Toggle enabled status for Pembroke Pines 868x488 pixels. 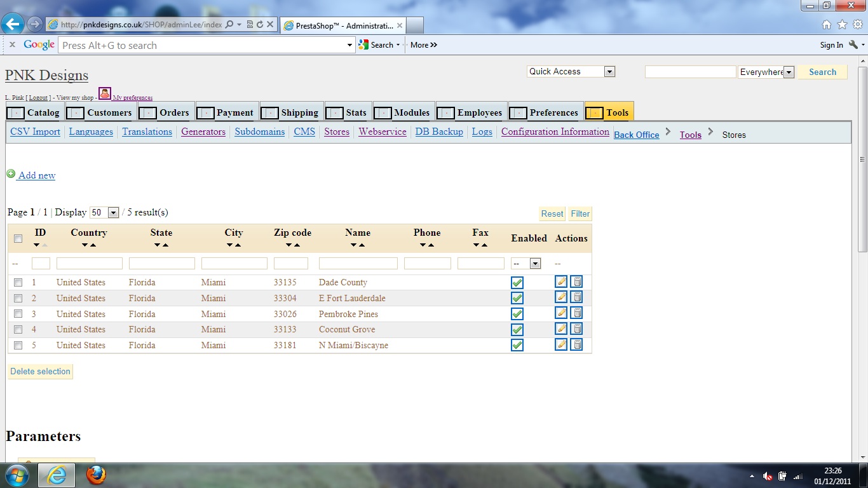tap(517, 314)
